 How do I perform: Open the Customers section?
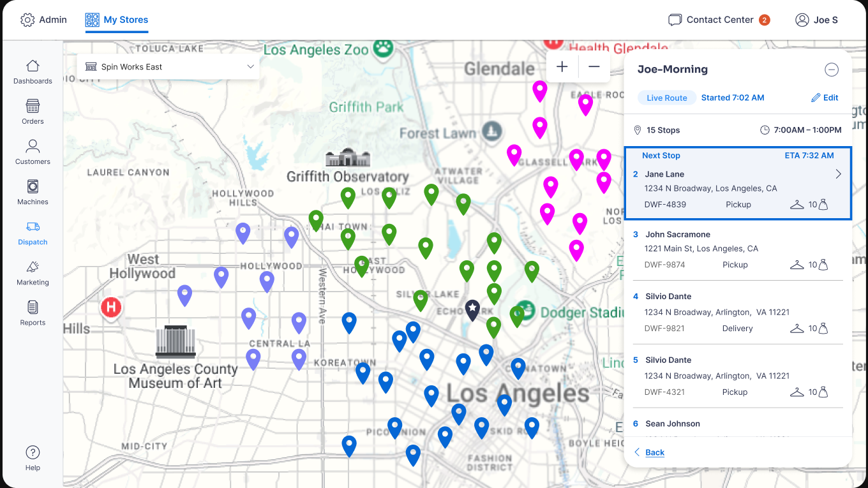33,152
